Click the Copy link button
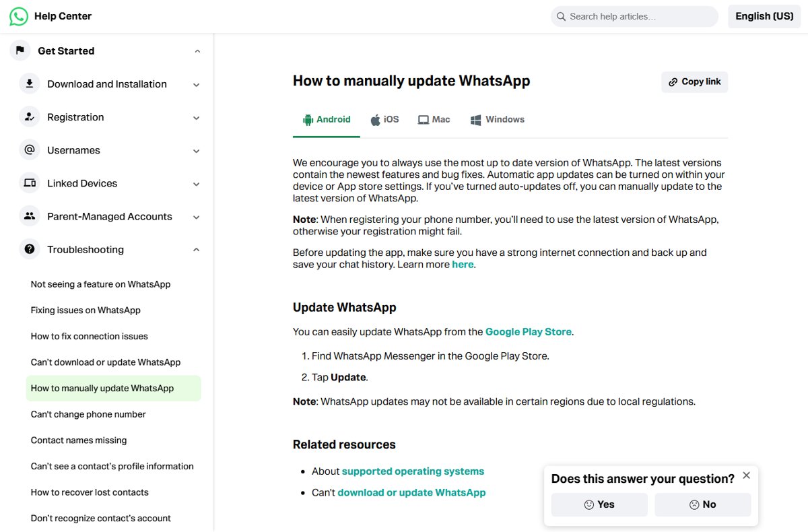The image size is (808, 532). [x=694, y=82]
